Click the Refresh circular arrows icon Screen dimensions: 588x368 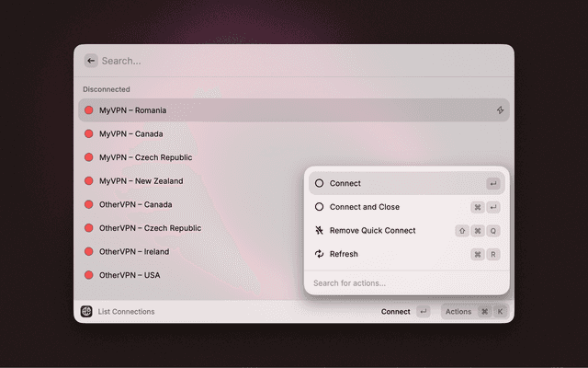click(x=319, y=254)
